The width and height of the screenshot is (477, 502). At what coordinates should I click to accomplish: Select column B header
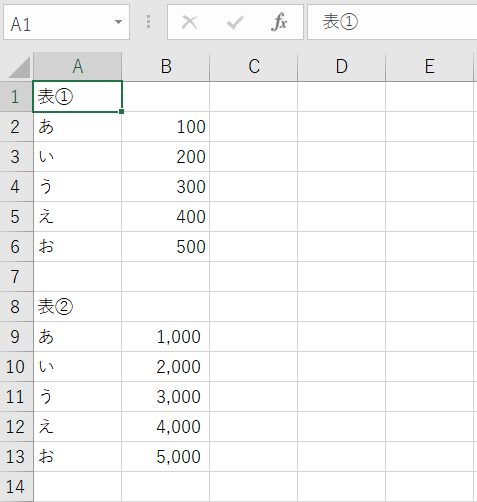tap(166, 66)
